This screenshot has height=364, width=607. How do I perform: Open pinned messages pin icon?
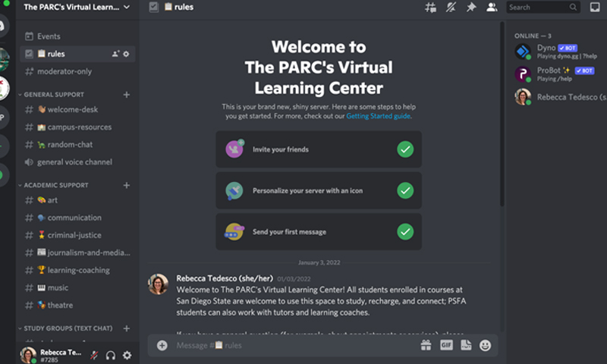pyautogui.click(x=471, y=7)
